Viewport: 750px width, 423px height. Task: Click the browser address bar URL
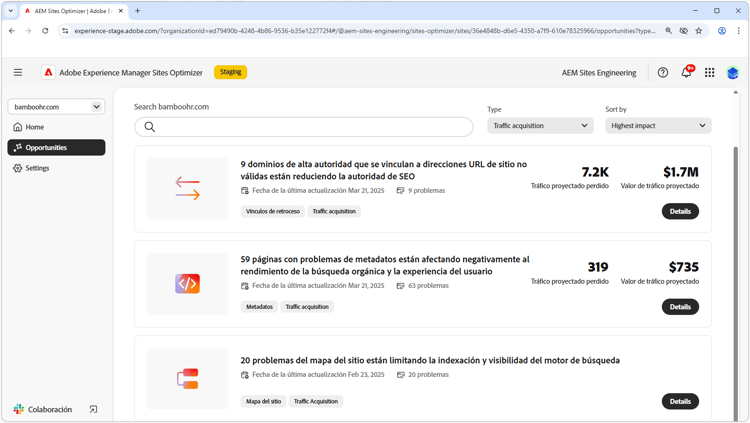(x=364, y=31)
